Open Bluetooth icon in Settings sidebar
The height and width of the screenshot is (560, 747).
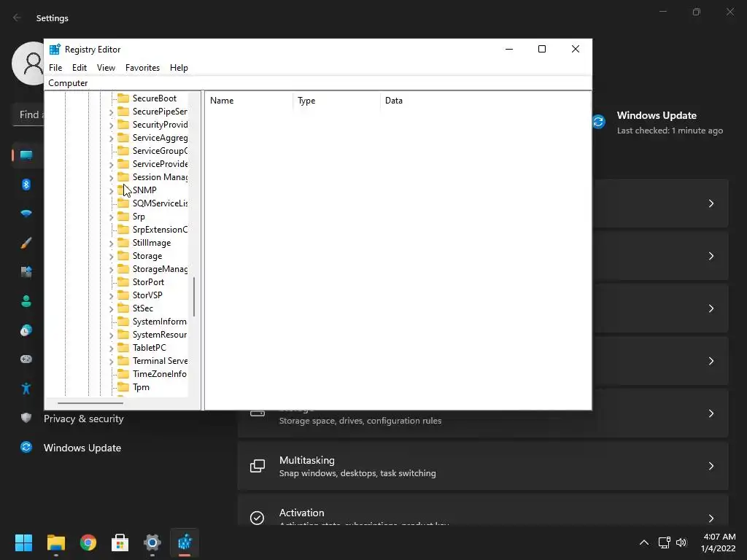[26, 184]
